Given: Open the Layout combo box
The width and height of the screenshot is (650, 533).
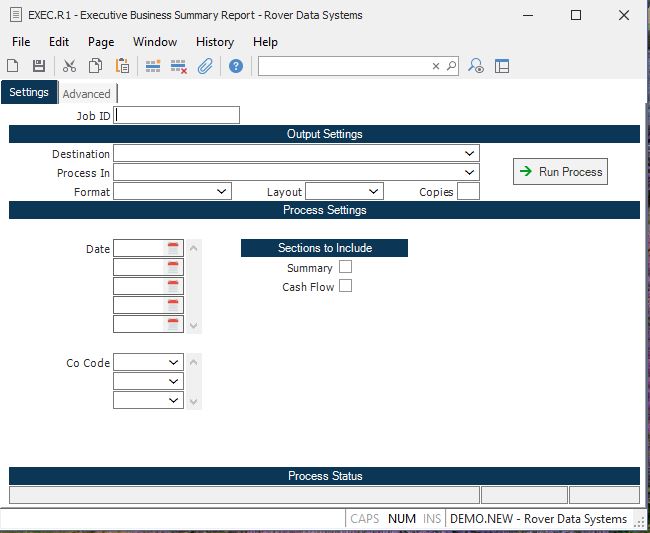Looking at the screenshot, I should point(374,191).
